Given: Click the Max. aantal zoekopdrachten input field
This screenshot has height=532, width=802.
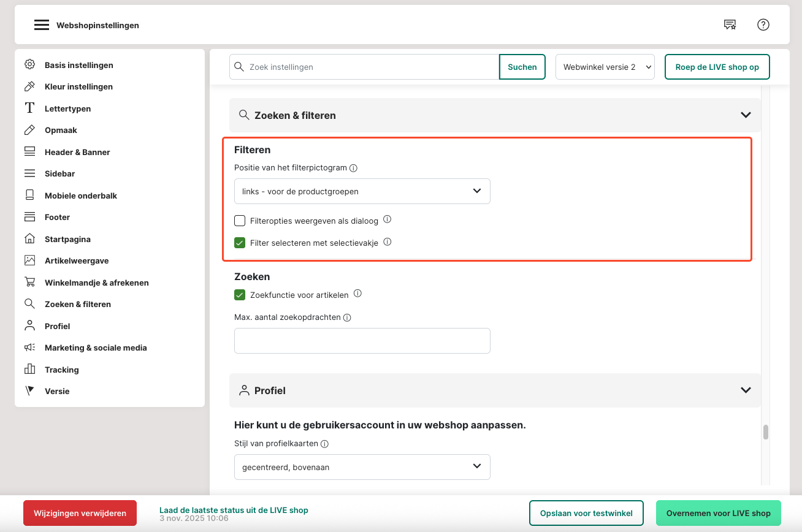Looking at the screenshot, I should (362, 341).
